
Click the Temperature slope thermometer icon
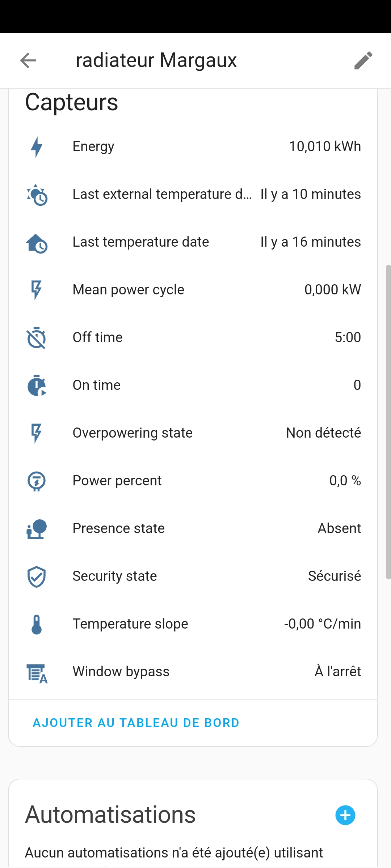click(x=37, y=624)
